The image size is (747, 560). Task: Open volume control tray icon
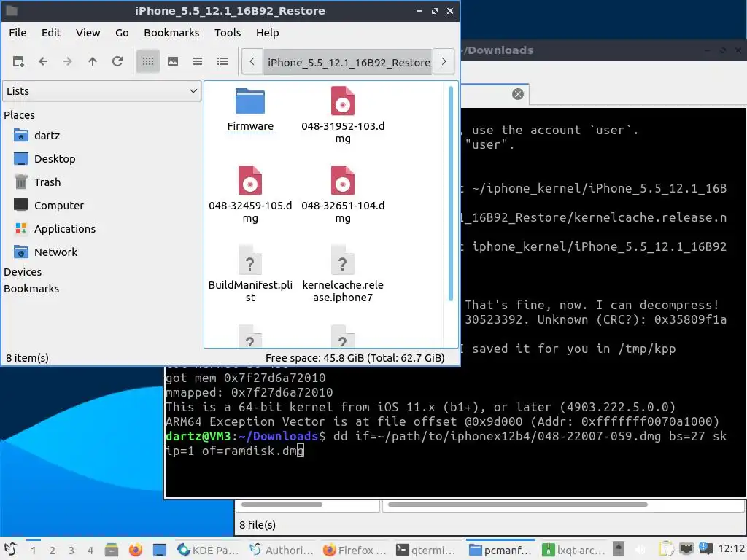point(641,550)
